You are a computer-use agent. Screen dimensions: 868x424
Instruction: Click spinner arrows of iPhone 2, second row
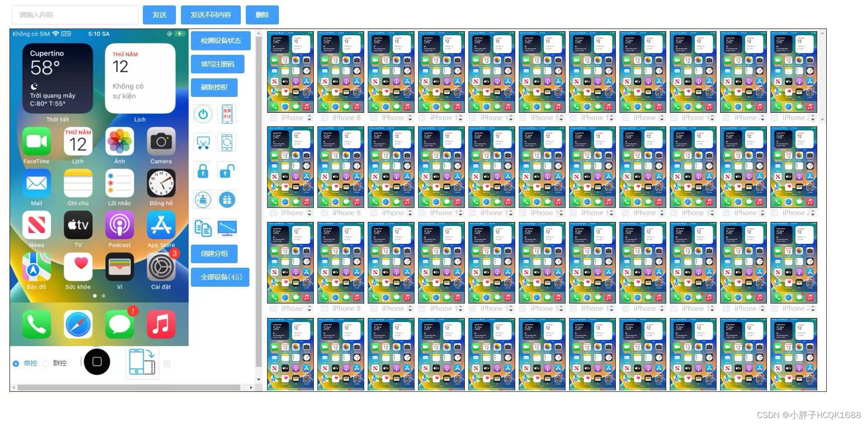[813, 213]
